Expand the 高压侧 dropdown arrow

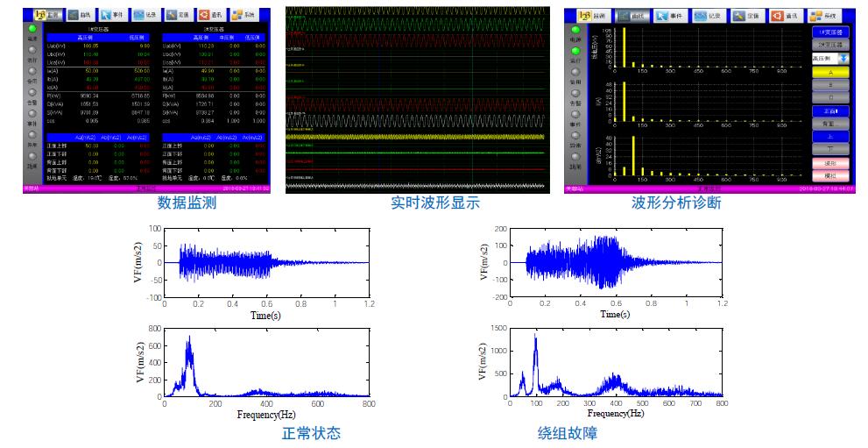click(843, 58)
